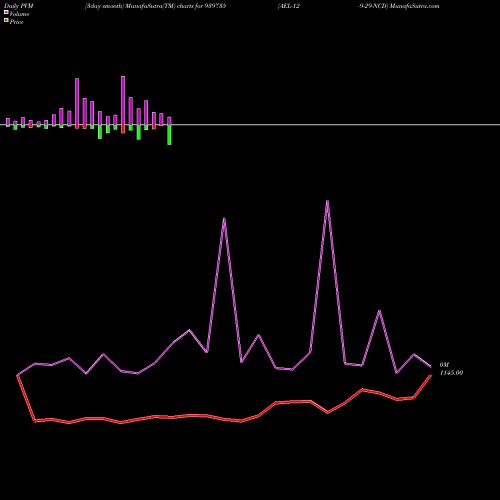Select the Volume legend label

[x=19, y=14]
